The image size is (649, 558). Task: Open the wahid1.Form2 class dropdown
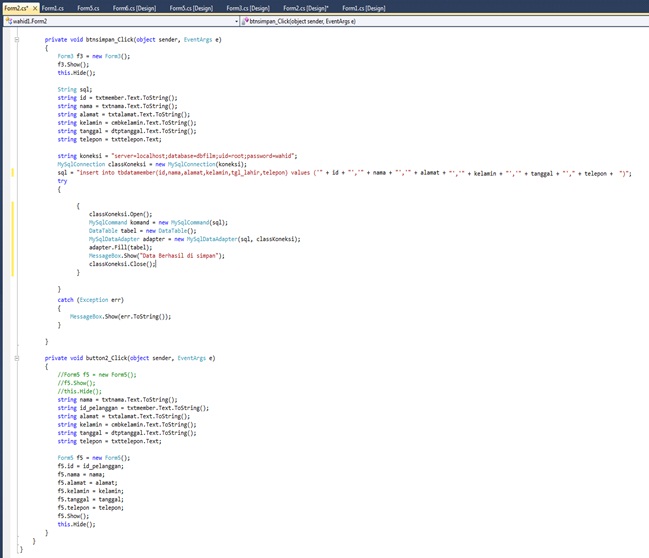click(237, 21)
